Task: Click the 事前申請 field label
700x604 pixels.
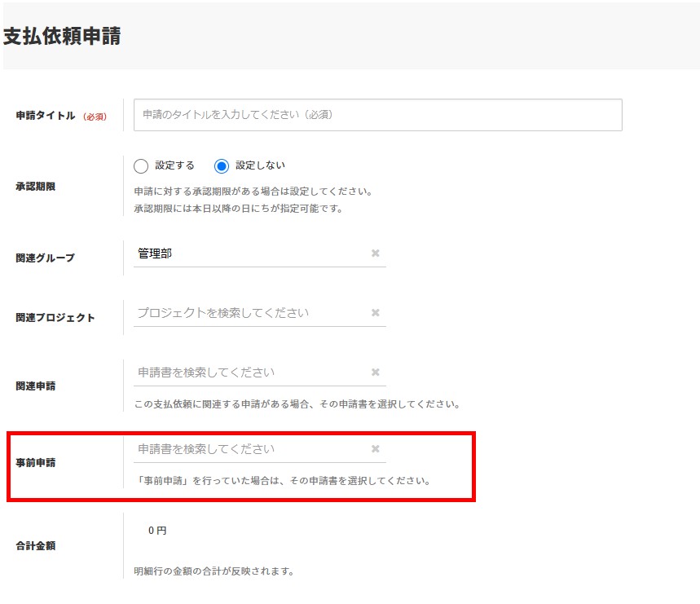Action: tap(35, 463)
